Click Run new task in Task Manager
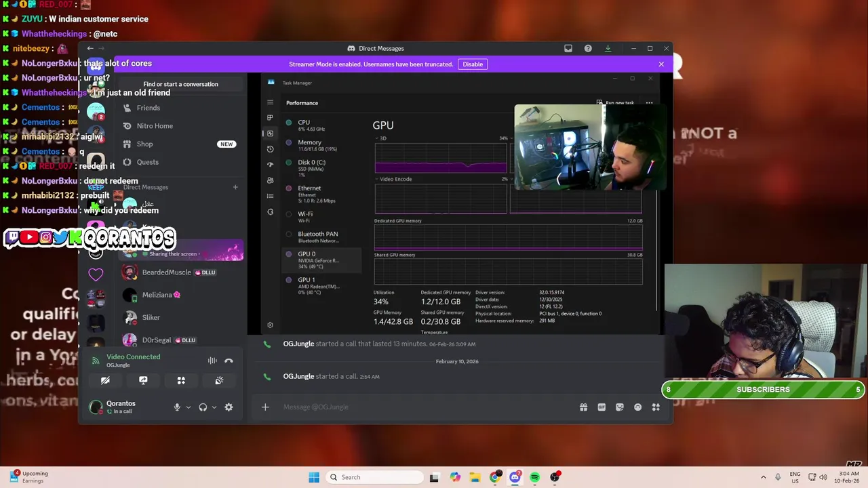The width and height of the screenshot is (868, 488). click(x=616, y=103)
